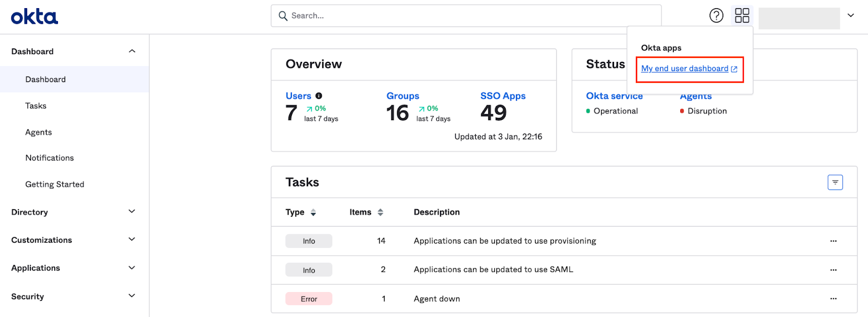The width and height of the screenshot is (868, 317).
Task: Click the Users info icon
Action: [319, 96]
